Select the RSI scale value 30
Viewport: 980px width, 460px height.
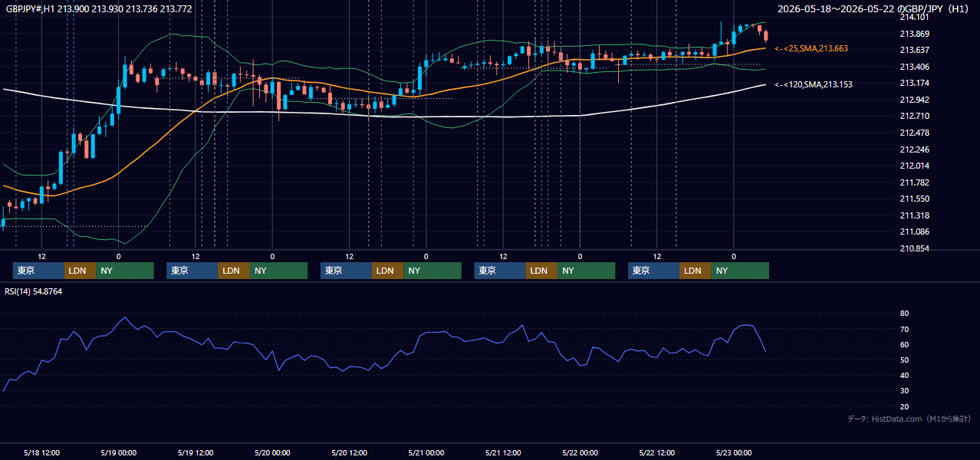point(904,390)
